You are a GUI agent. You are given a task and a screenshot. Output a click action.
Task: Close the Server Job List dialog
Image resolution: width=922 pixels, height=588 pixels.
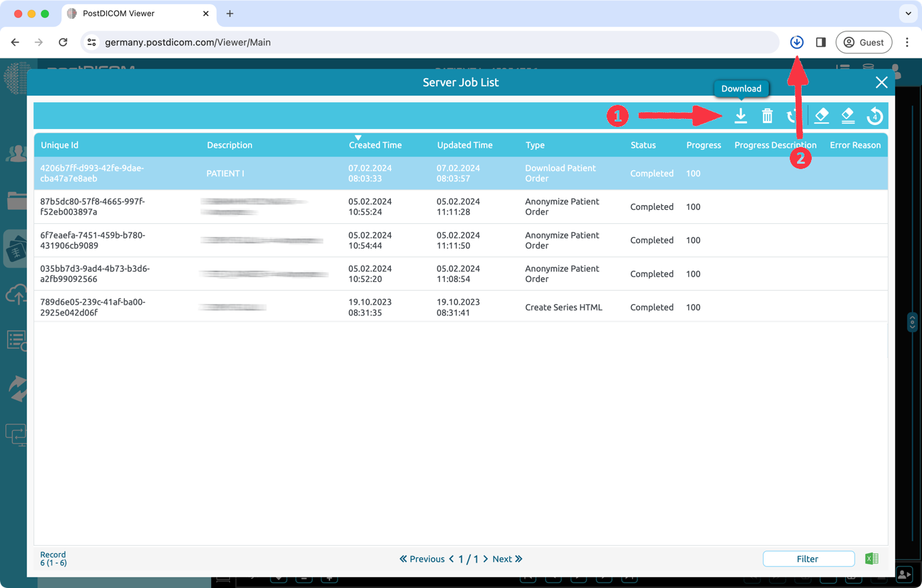(881, 82)
